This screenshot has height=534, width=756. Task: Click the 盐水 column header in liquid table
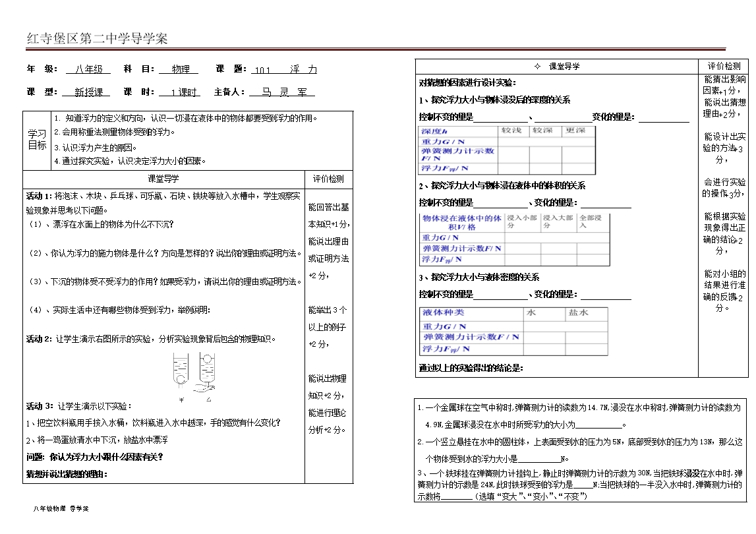click(578, 312)
